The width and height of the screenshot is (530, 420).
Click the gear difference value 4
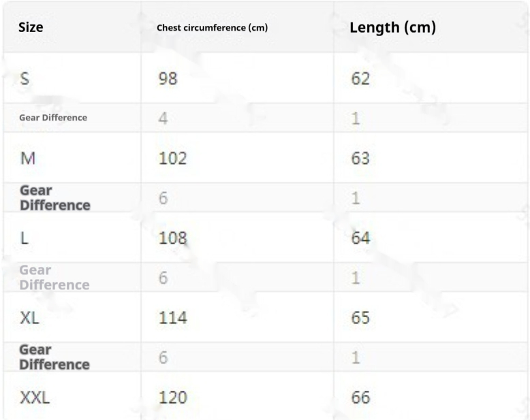tap(163, 118)
